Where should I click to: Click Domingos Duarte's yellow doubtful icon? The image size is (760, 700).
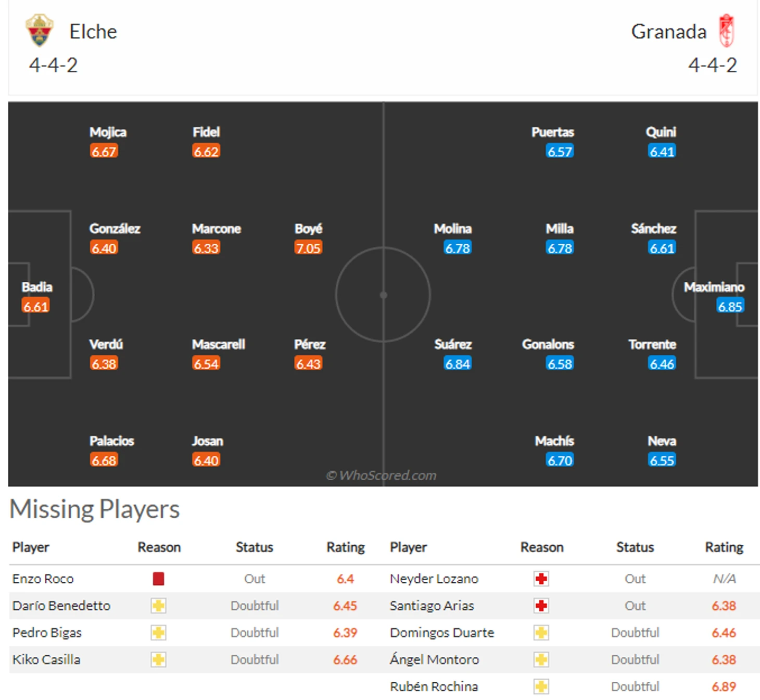tap(541, 633)
